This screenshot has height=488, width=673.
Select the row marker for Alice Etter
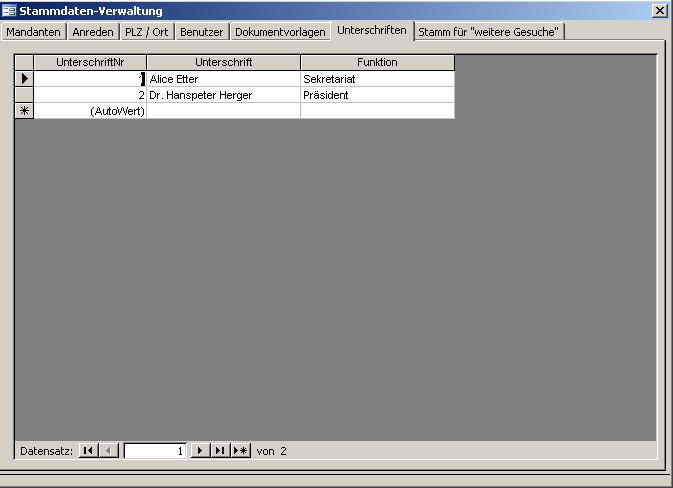pos(24,78)
